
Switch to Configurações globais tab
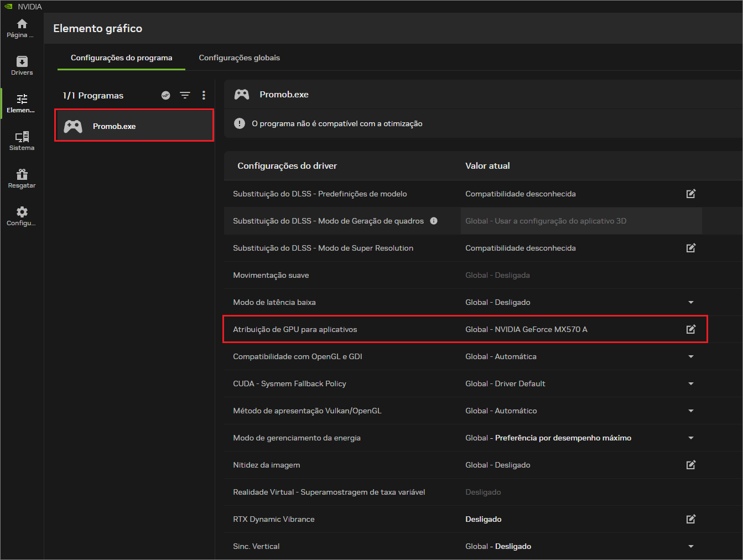[240, 58]
